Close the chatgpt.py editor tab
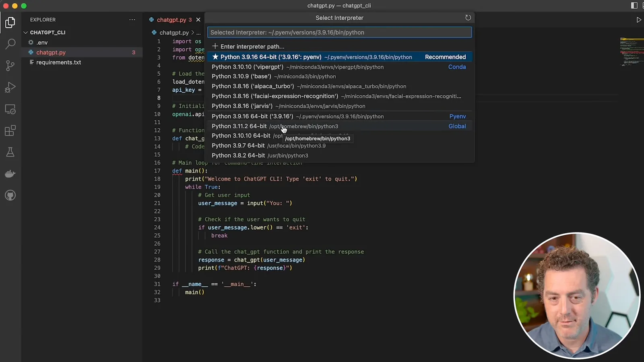644x362 pixels. click(198, 20)
